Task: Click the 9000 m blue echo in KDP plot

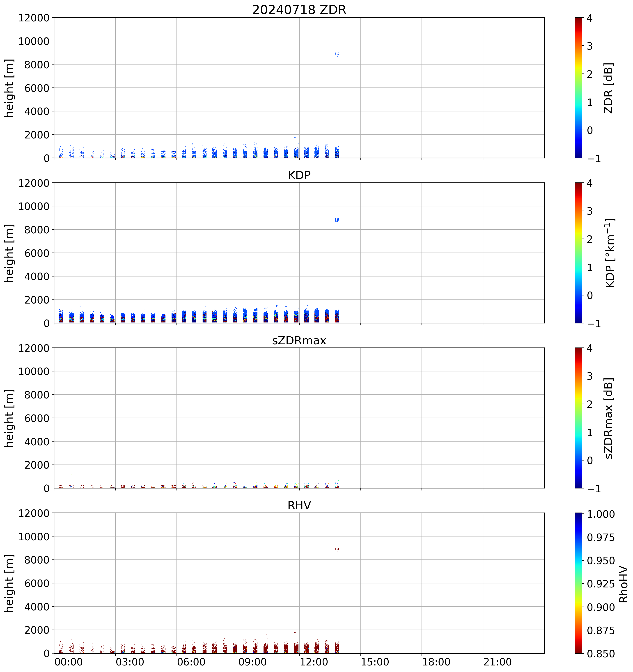Action: pos(337,220)
